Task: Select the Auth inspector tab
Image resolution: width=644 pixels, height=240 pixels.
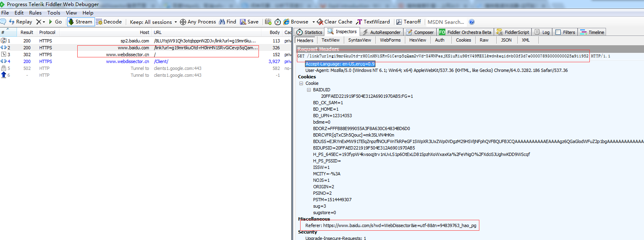Action: coord(440,40)
